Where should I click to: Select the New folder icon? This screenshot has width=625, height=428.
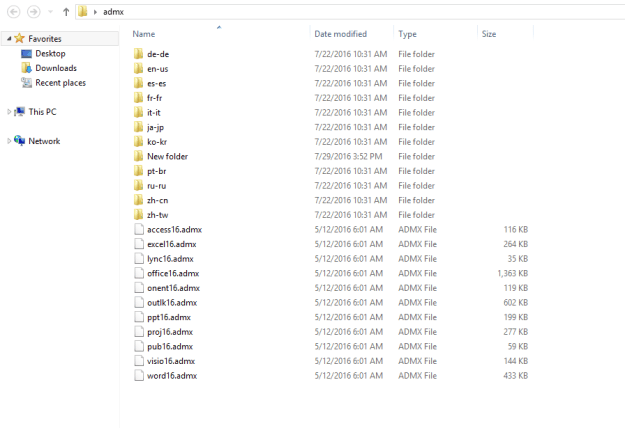pyautogui.click(x=138, y=156)
